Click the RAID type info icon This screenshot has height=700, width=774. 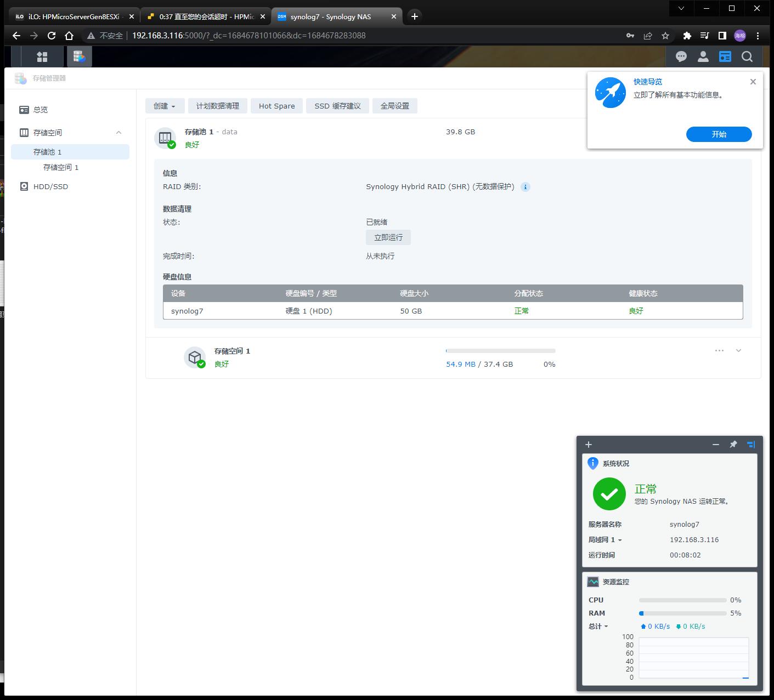tap(526, 187)
